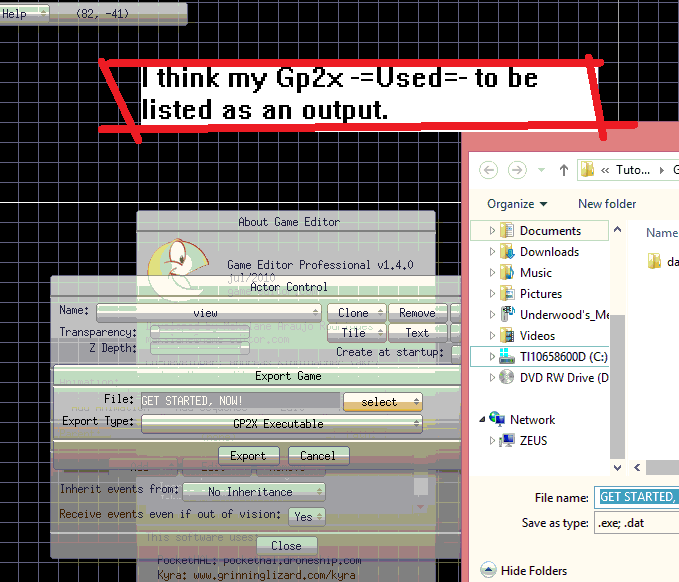Create a New folder

pyautogui.click(x=607, y=204)
